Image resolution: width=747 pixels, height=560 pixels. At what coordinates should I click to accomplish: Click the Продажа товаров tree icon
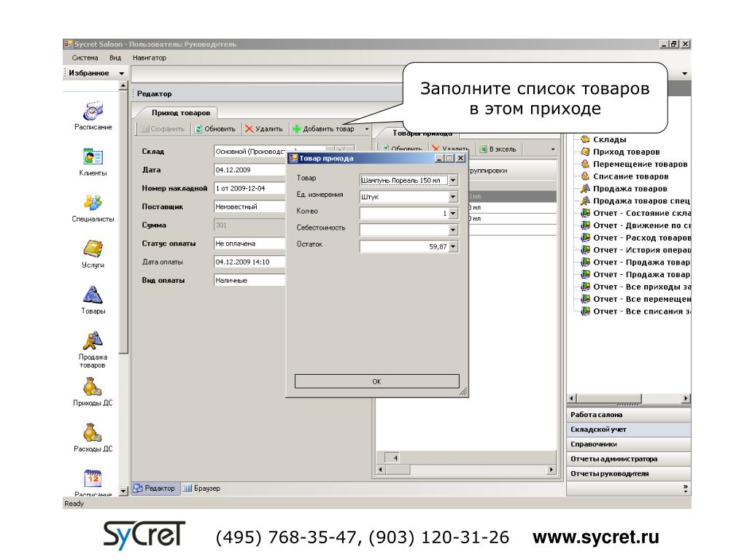(x=585, y=189)
